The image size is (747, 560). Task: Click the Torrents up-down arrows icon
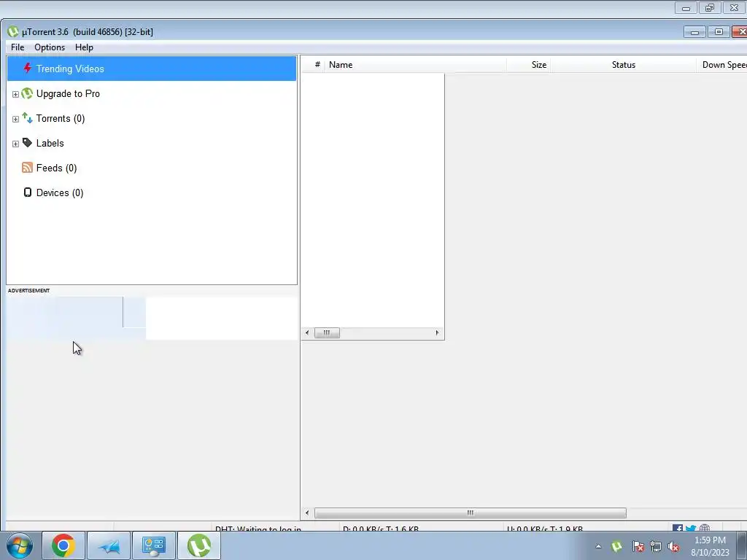click(27, 118)
